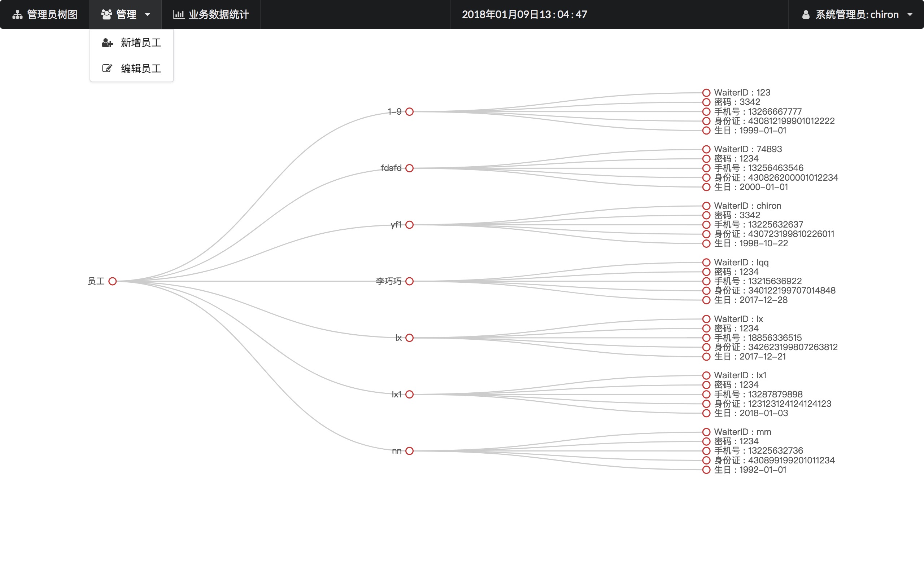Click the edit pencil icon next to 编辑员工
This screenshot has width=924, height=577.
pyautogui.click(x=107, y=68)
